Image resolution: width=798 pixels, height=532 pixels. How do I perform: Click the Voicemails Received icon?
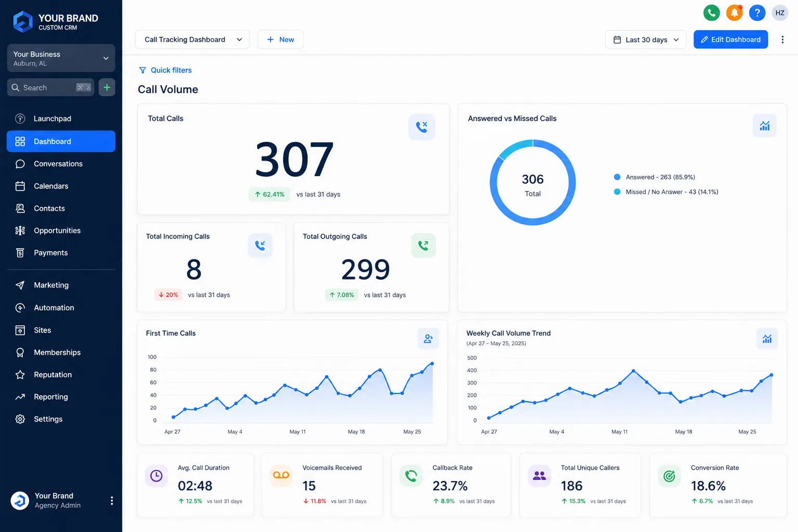pos(281,475)
